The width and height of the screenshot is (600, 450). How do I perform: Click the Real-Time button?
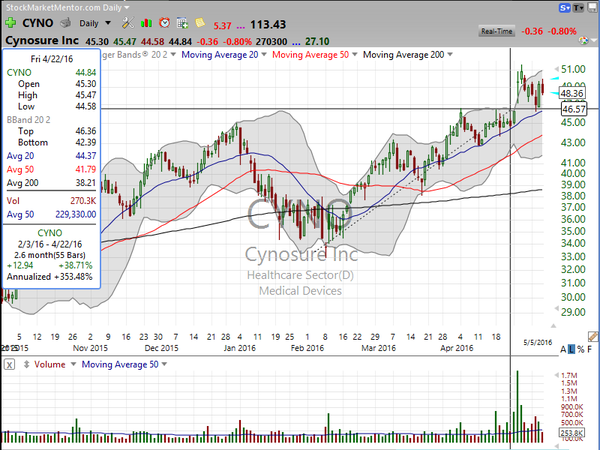tap(497, 31)
